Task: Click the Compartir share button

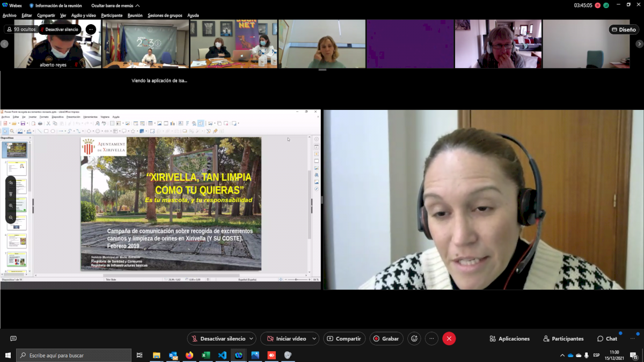Action: (344, 338)
